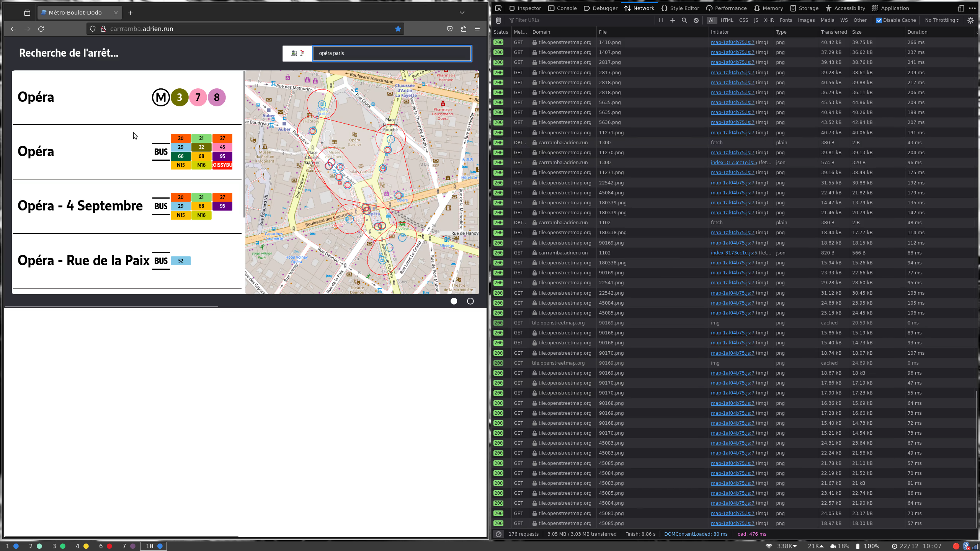Open the No Throttling dropdown

click(942, 20)
